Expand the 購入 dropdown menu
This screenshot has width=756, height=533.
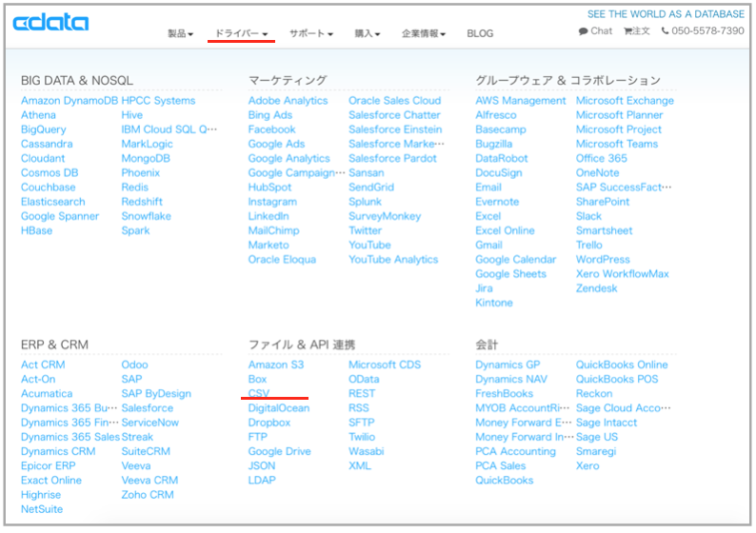point(368,33)
